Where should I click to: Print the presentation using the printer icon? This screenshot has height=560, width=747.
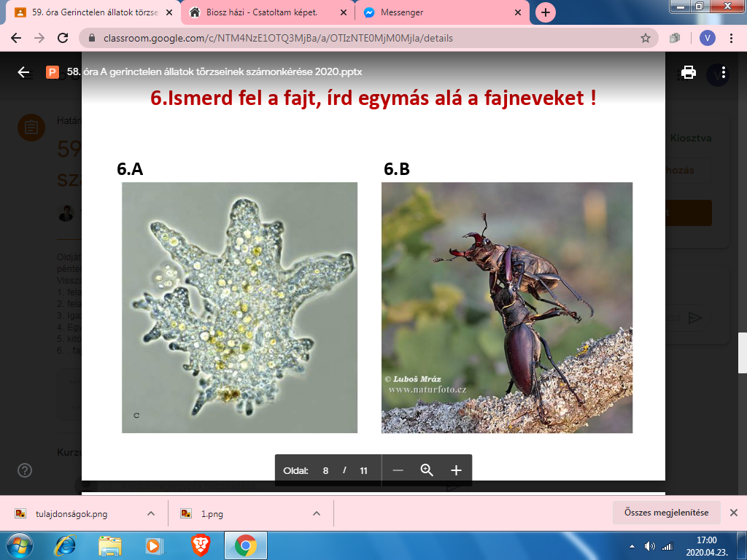tap(688, 72)
